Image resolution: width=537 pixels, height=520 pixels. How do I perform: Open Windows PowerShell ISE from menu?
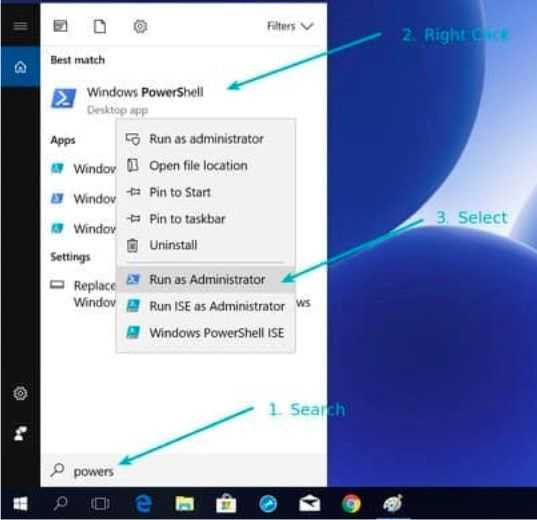click(205, 333)
